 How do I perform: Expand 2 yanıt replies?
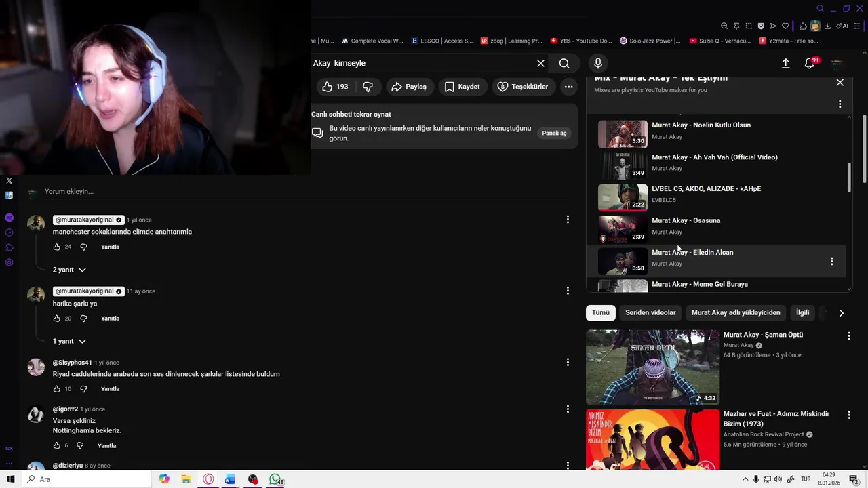[x=69, y=270]
